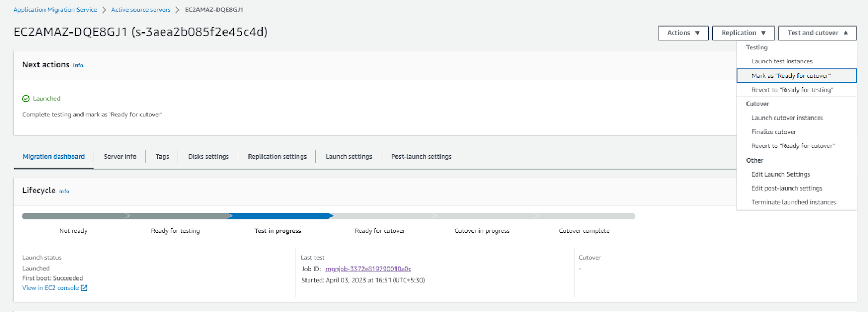
Task: Open Active source servers breadcrumb
Action: pos(141,10)
